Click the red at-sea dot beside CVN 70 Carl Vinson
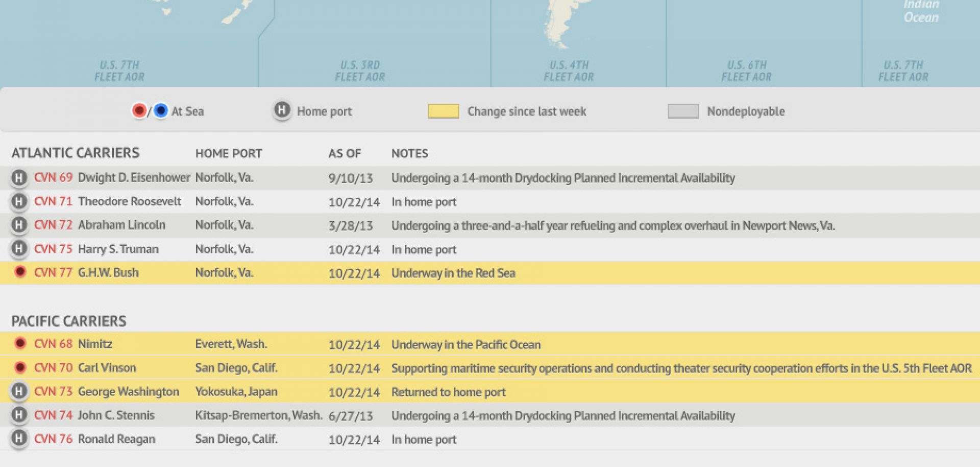The image size is (980, 467). (x=20, y=367)
